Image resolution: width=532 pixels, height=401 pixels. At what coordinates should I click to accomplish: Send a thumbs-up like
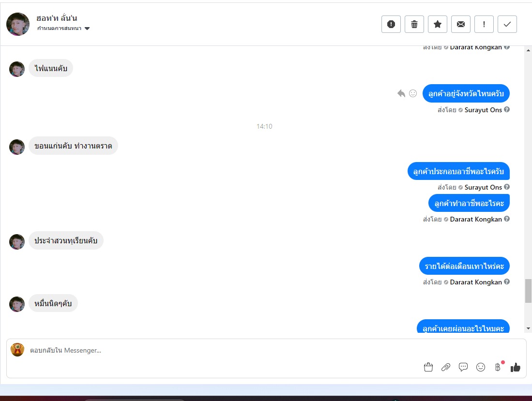(x=516, y=367)
